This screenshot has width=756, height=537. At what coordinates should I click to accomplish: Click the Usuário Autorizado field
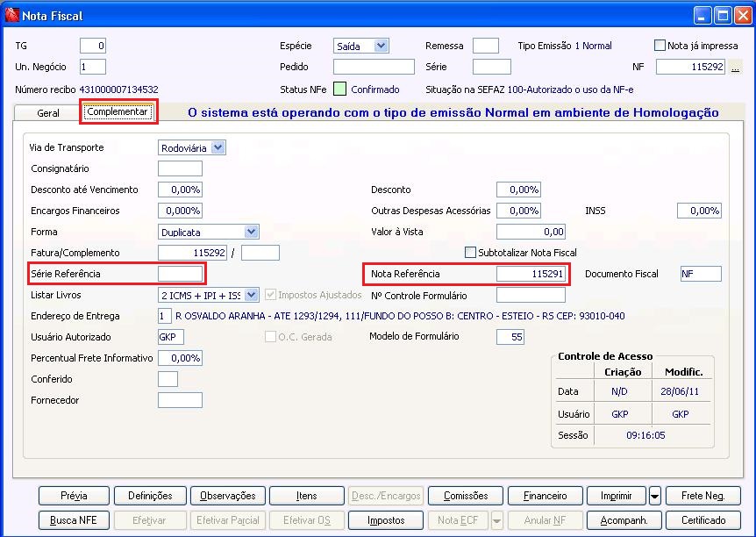coord(171,337)
